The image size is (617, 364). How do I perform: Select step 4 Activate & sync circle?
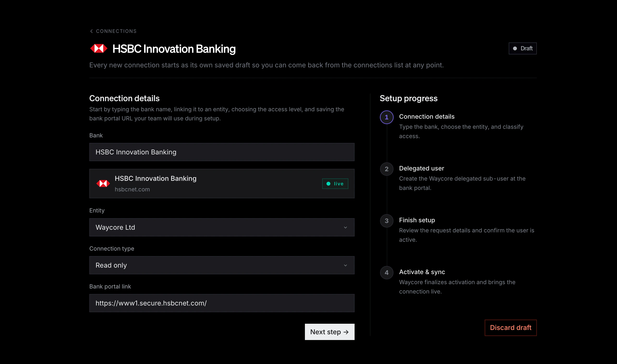click(x=387, y=272)
